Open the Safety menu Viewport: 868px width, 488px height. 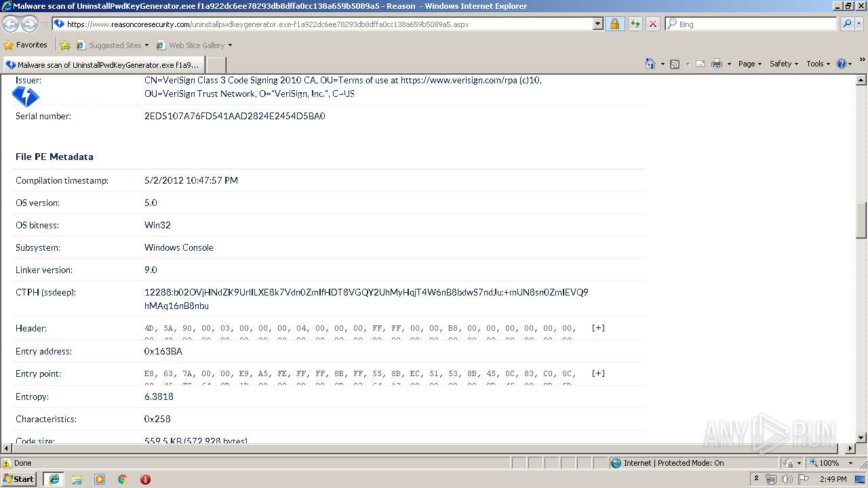(784, 64)
